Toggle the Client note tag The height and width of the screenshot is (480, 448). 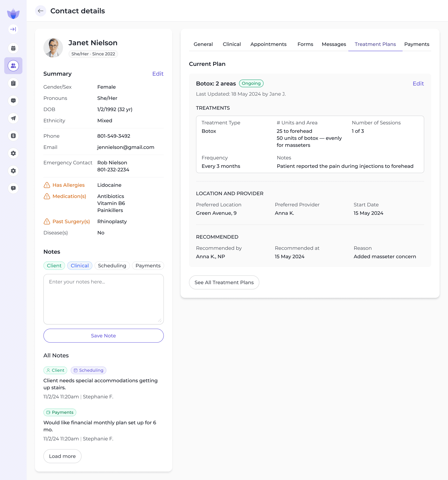click(x=54, y=266)
